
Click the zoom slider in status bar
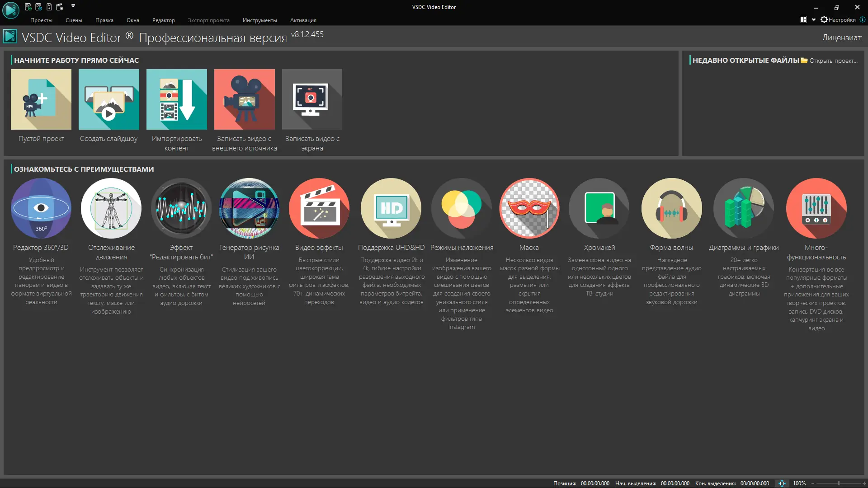(839, 483)
